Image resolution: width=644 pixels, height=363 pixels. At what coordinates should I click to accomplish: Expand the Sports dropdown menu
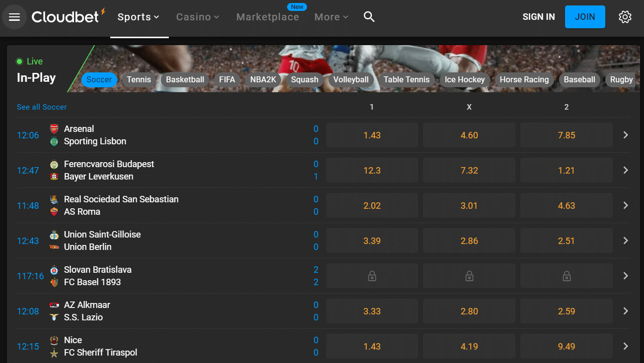click(139, 17)
